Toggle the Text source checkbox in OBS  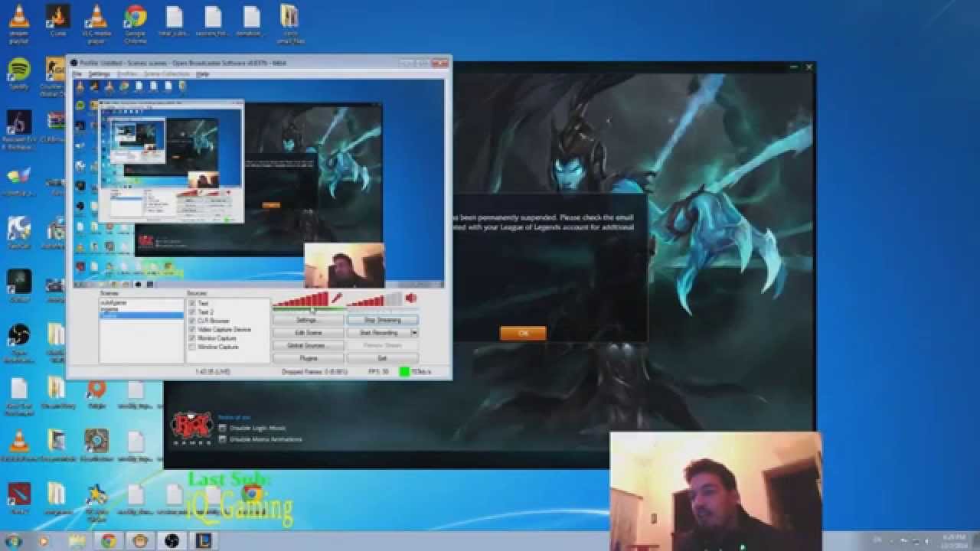(x=191, y=304)
